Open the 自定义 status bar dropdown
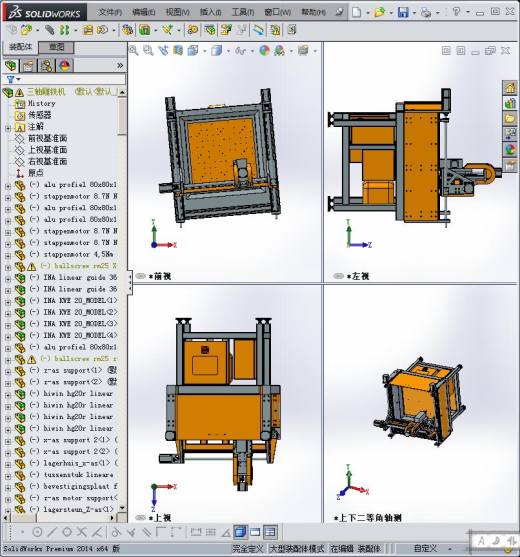The image size is (520, 557). click(450, 549)
